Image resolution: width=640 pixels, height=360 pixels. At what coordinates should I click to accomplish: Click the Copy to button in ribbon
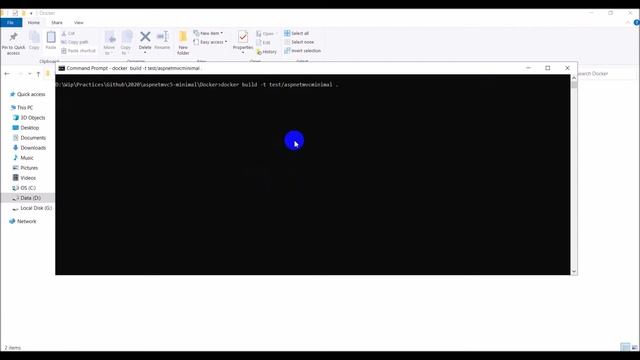126,43
